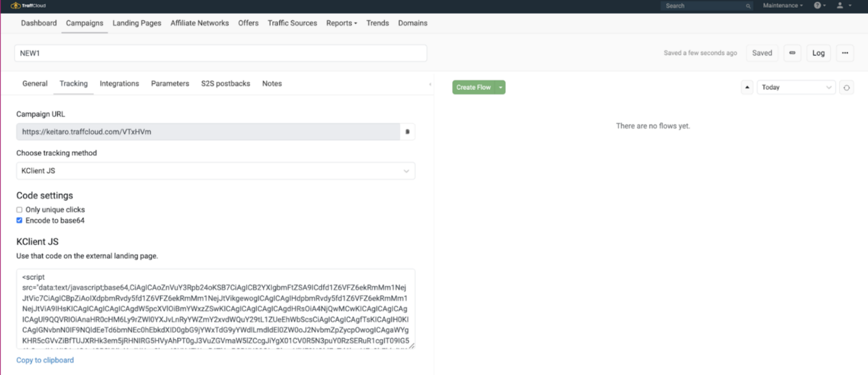Click the Campaign URL field
868x375 pixels.
(x=208, y=132)
